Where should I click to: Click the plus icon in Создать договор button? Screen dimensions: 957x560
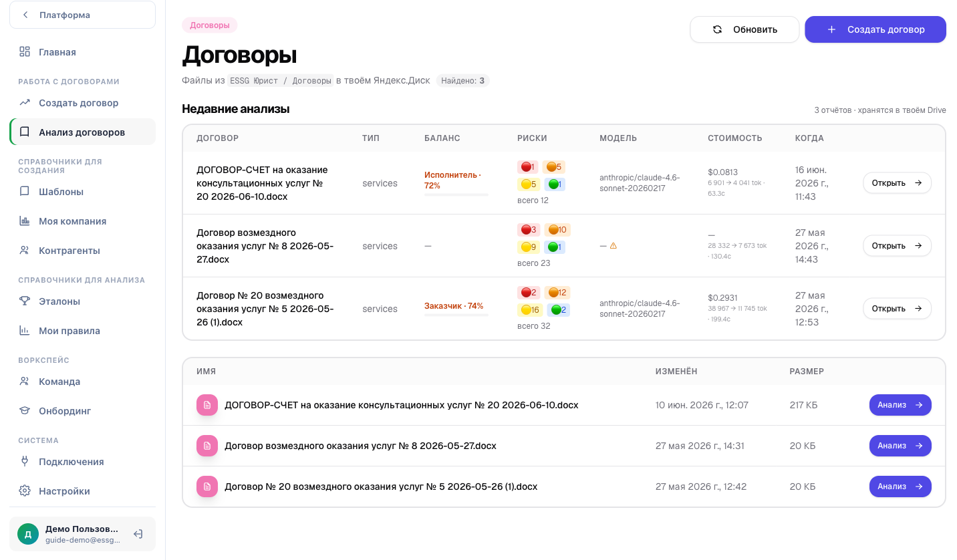[831, 29]
